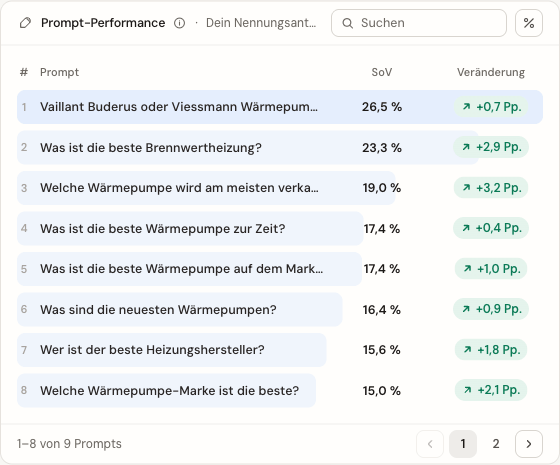Image resolution: width=560 pixels, height=465 pixels.
Task: Click the Prompt-Performance title
Action: coord(103,23)
